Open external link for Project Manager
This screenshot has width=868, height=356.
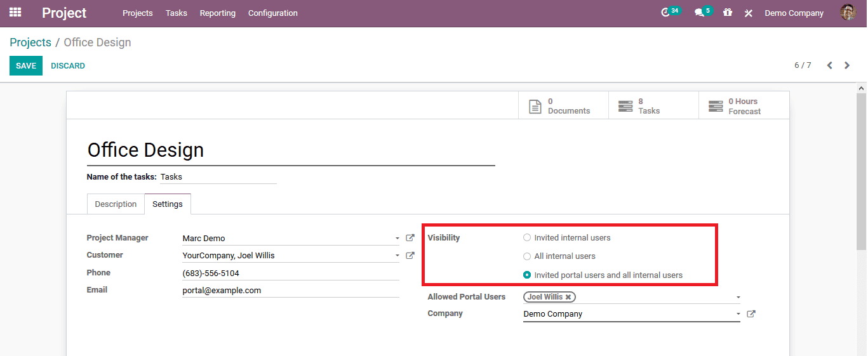pyautogui.click(x=410, y=238)
